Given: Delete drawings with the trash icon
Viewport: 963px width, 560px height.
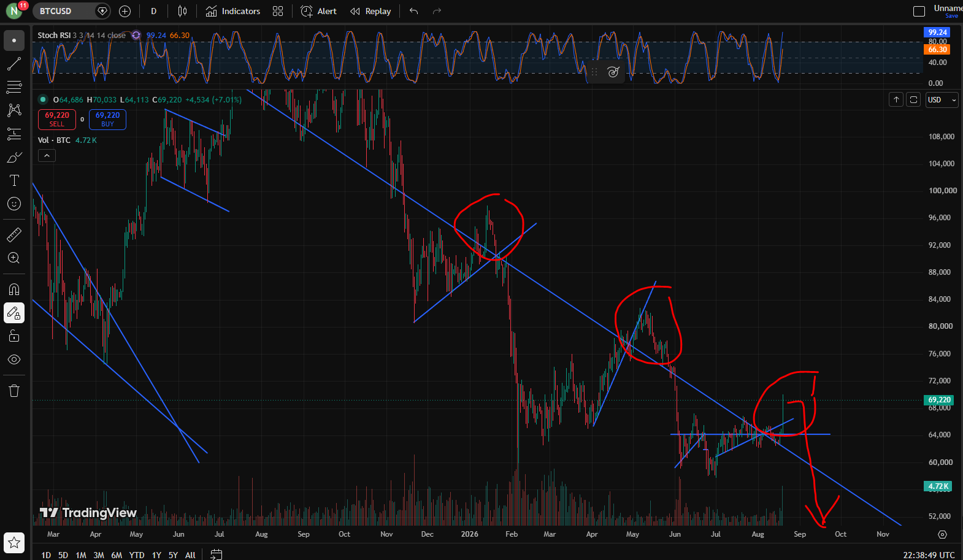Looking at the screenshot, I should coord(14,391).
